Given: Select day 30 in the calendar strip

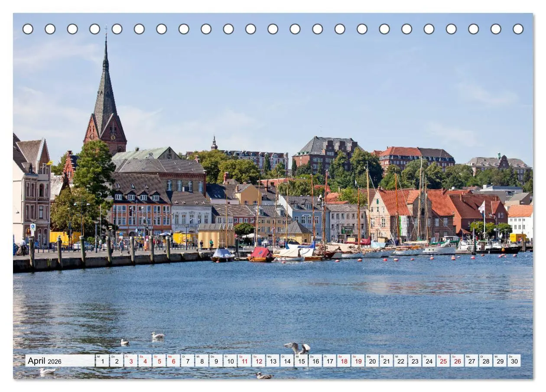Looking at the screenshot, I should click(x=514, y=361).
